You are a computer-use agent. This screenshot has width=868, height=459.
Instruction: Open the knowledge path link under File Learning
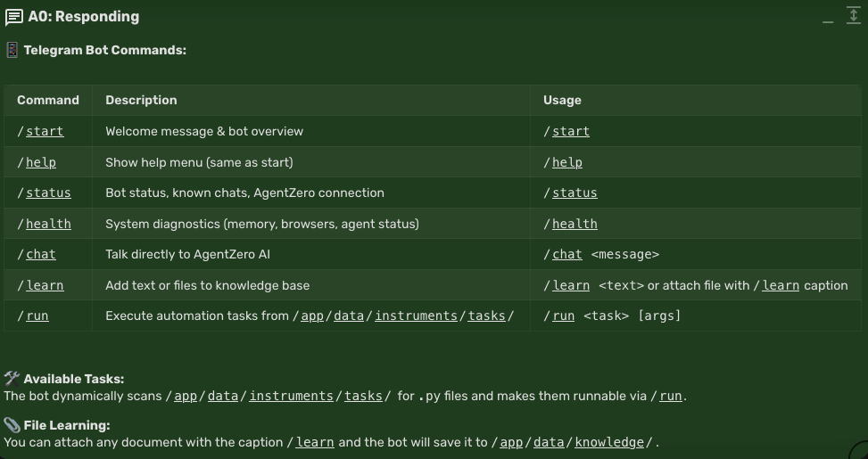[x=608, y=442]
